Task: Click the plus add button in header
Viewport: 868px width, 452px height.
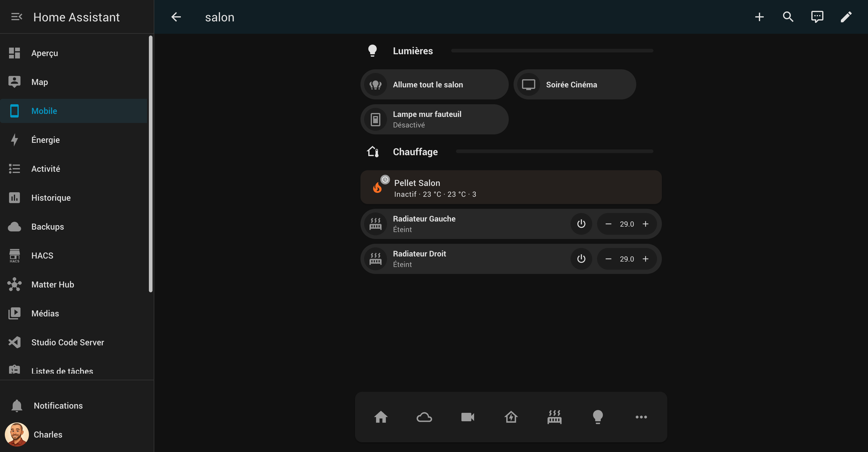Action: point(759,17)
